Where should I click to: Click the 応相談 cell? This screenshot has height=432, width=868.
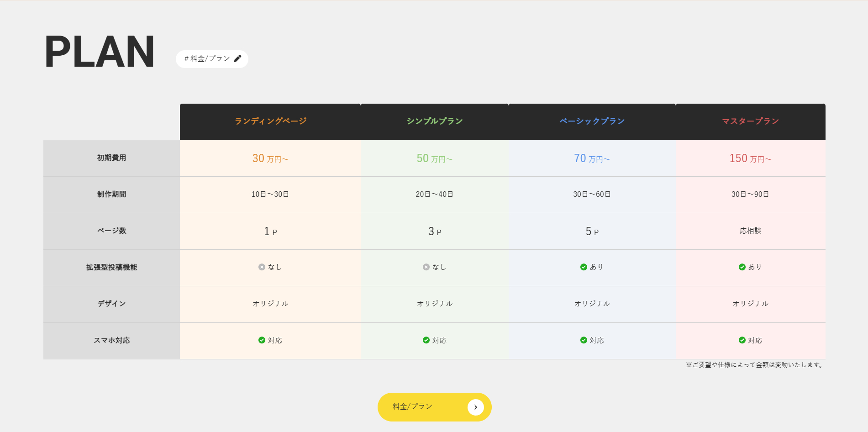751,231
